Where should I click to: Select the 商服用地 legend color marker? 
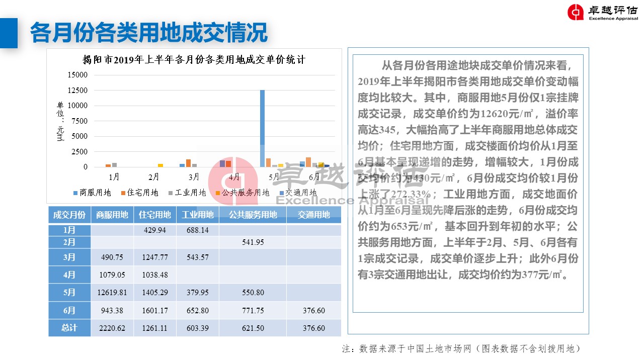click(x=76, y=193)
